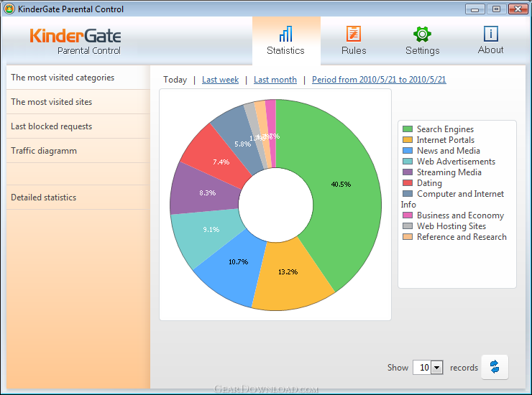
Task: Select the Today period filter
Action: (x=175, y=80)
